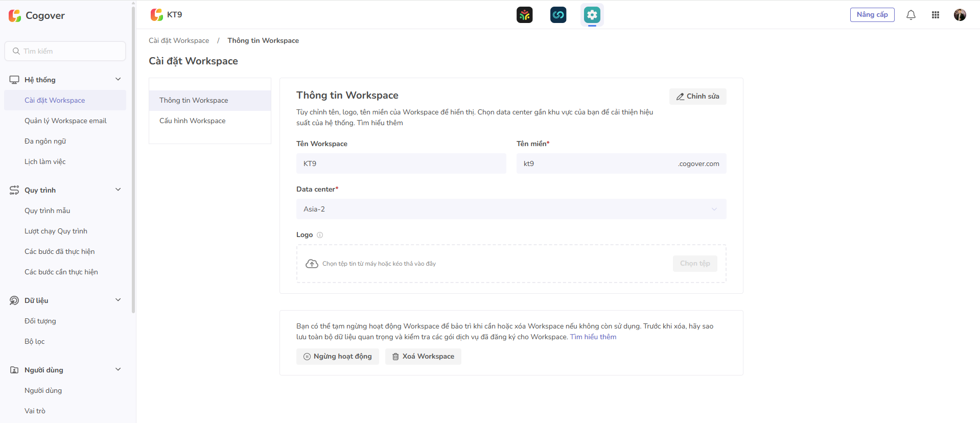The width and height of the screenshot is (980, 423).
Task: Click the Nâng cấp upgrade button
Action: pyautogui.click(x=872, y=15)
